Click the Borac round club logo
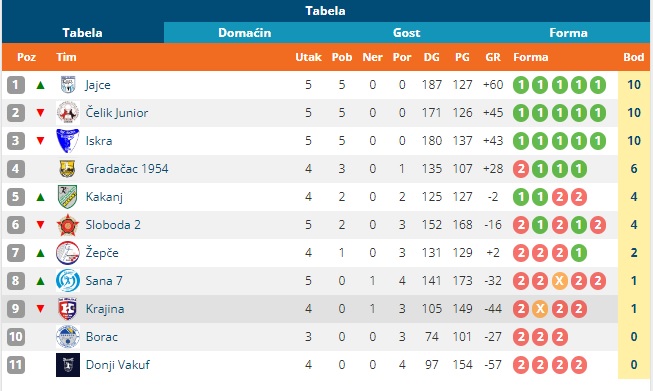Viewport: 653px width, 391px height. (x=68, y=336)
